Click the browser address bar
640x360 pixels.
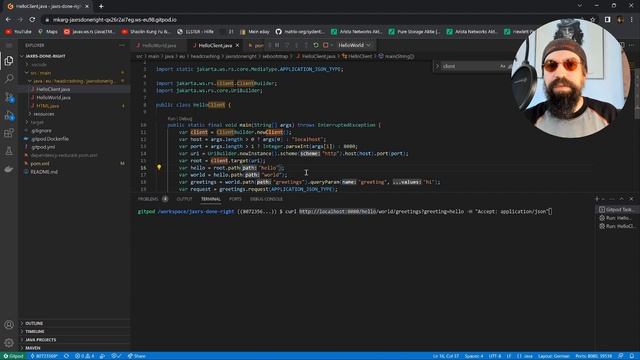(x=314, y=20)
